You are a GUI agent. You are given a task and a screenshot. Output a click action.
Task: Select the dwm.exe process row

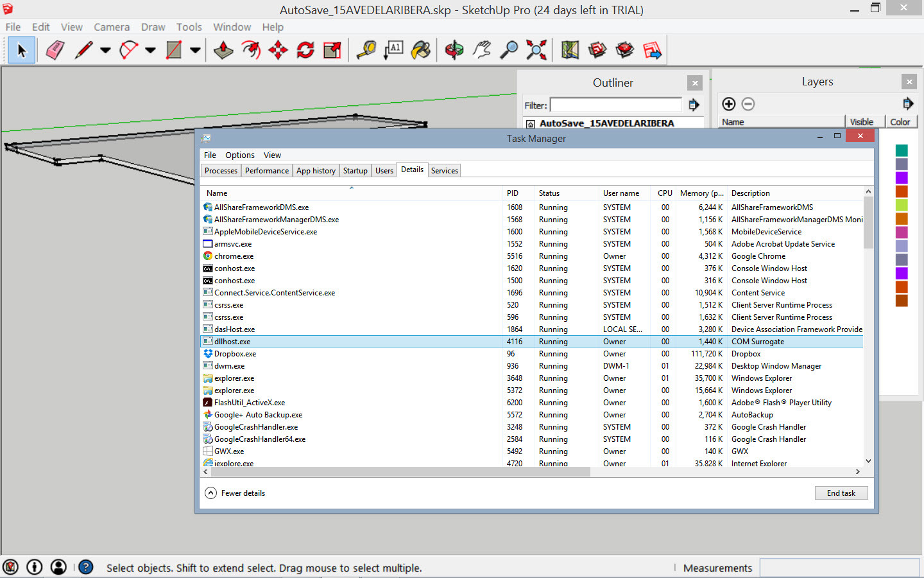pos(532,366)
